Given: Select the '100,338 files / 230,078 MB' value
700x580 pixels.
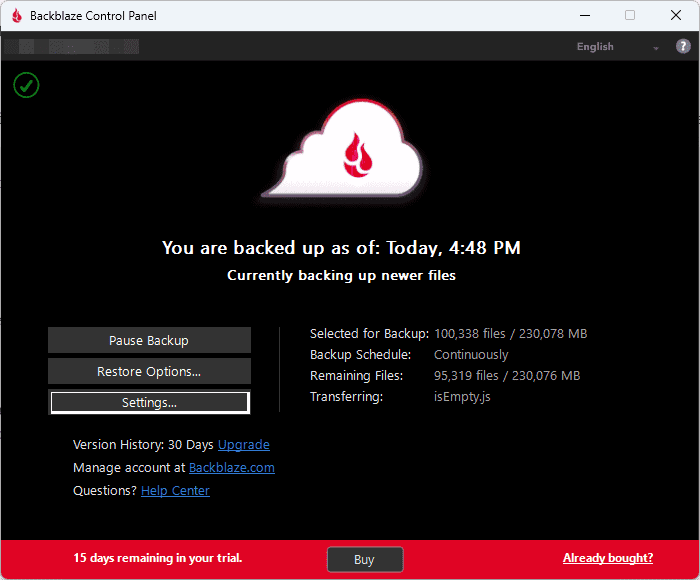Looking at the screenshot, I should pos(511,334).
